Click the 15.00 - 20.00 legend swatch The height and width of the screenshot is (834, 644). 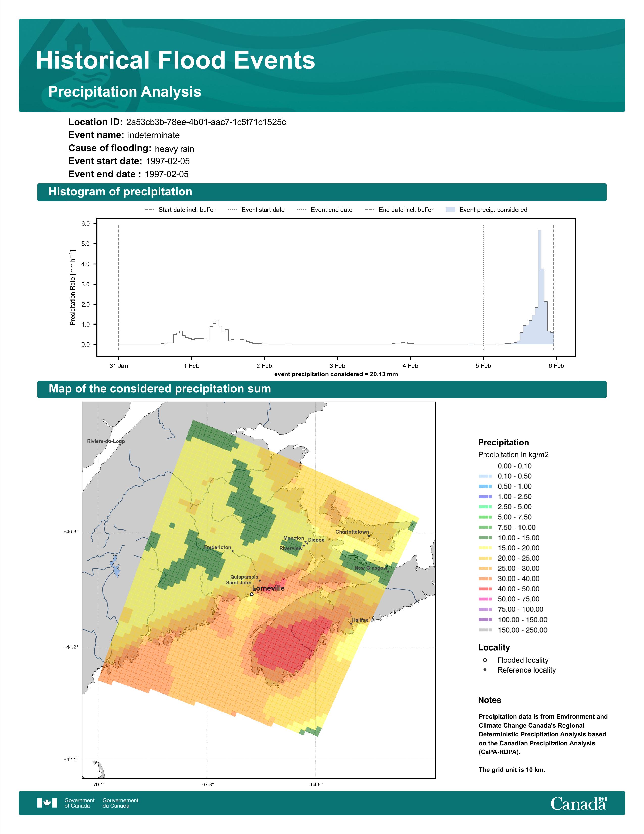tap(485, 548)
